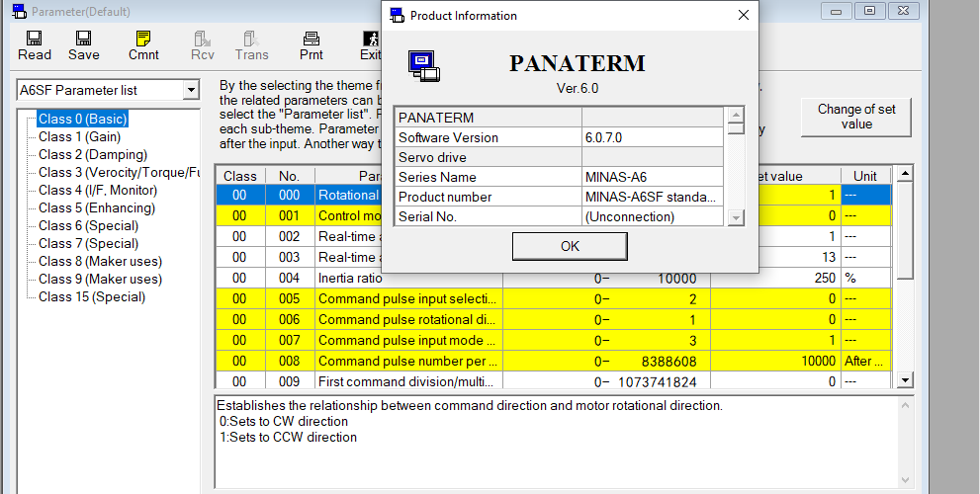Select Class 3 (Verocity/Torque) tree item
This screenshot has height=494, width=980.
click(x=119, y=172)
